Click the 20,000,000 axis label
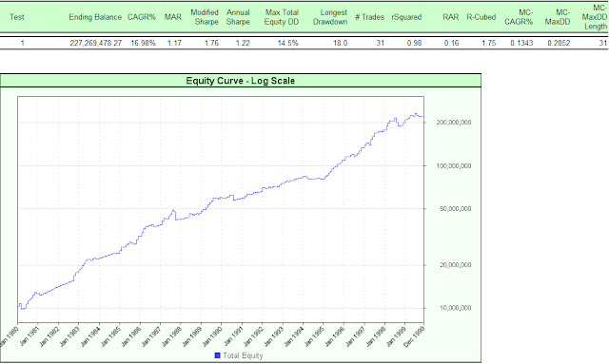Image resolution: width=609 pixels, height=364 pixels. [x=455, y=265]
